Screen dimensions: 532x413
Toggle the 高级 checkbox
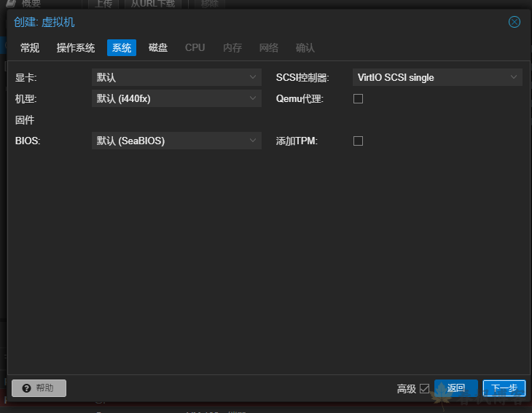pyautogui.click(x=425, y=389)
